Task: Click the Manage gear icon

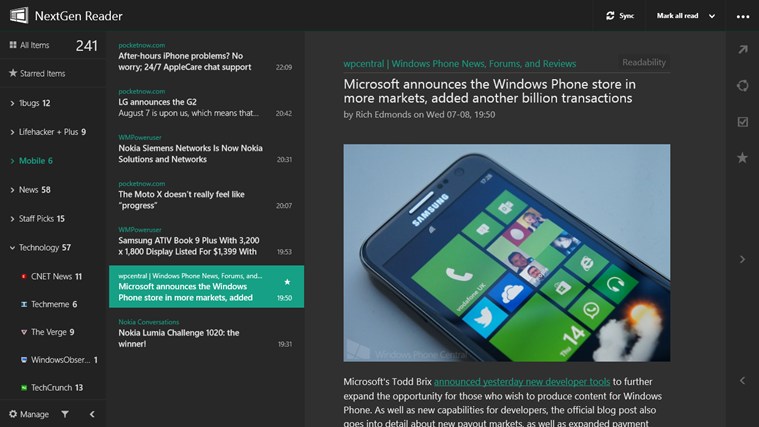Action: (x=13, y=414)
